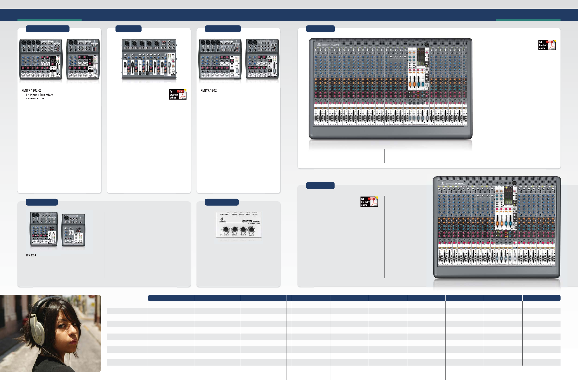Viewport: 578px width, 392px height.
Task: Click the LEVEL 2 knob on MX400
Action: (235, 229)
